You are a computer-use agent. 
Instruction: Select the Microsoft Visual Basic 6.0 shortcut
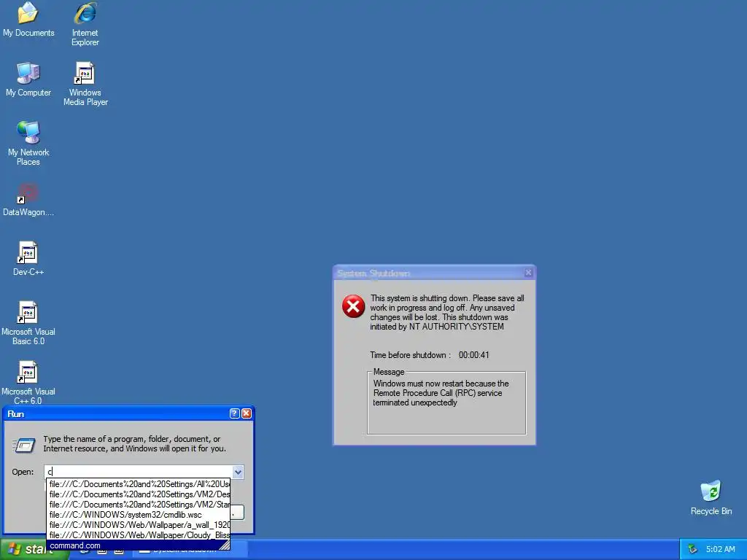tap(28, 323)
